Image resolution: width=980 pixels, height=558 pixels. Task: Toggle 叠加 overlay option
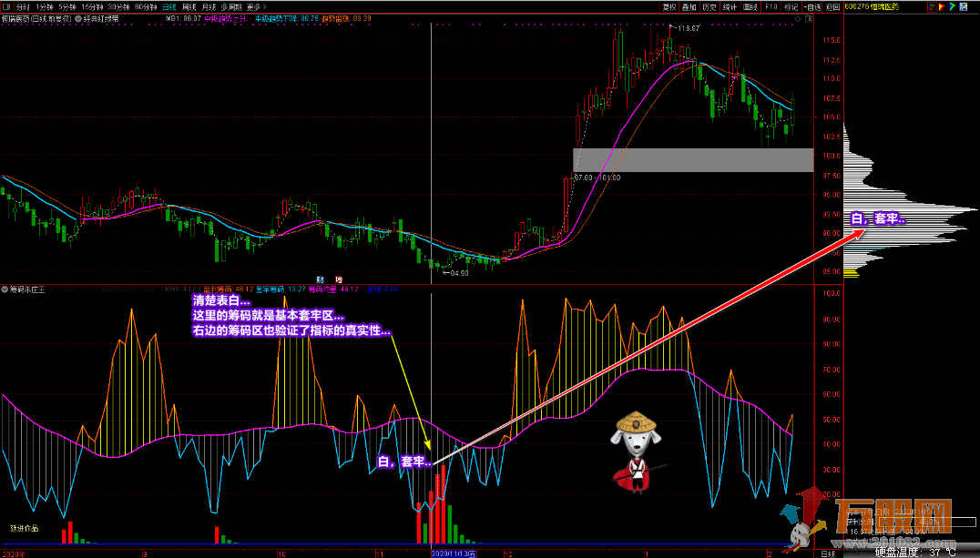(x=689, y=6)
